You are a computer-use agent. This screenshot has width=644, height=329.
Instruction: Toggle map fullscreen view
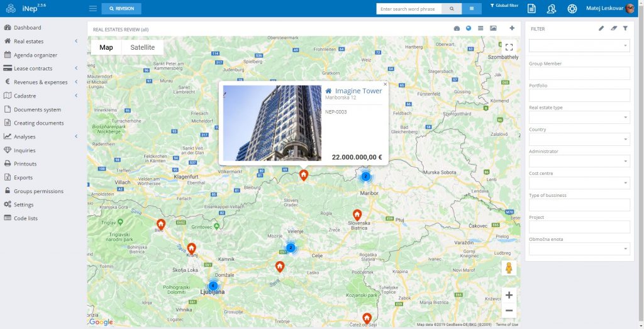[509, 47]
